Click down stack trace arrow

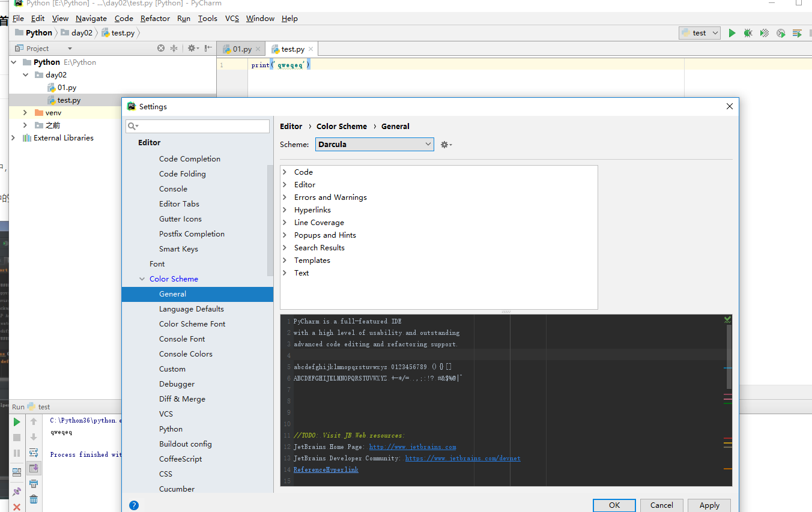click(x=34, y=438)
